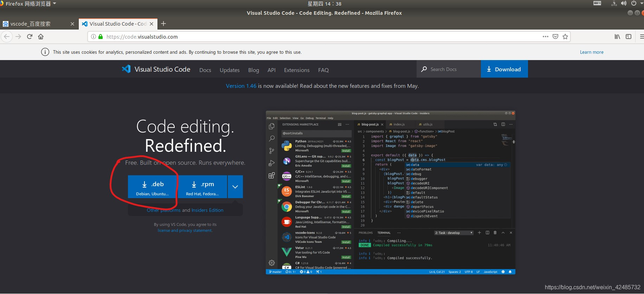Download the .rpm package for Red Hat
Viewport: 644px width, 294px height.
tap(202, 187)
